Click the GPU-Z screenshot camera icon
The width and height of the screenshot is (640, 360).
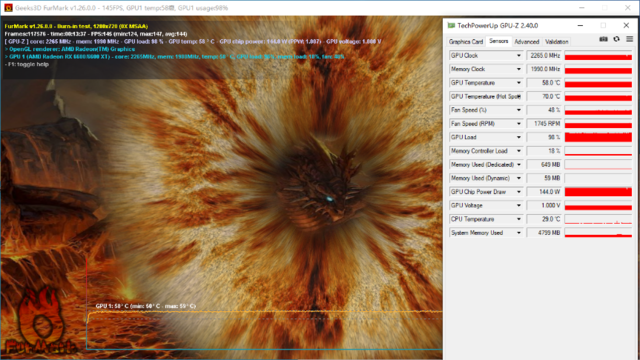point(603,39)
